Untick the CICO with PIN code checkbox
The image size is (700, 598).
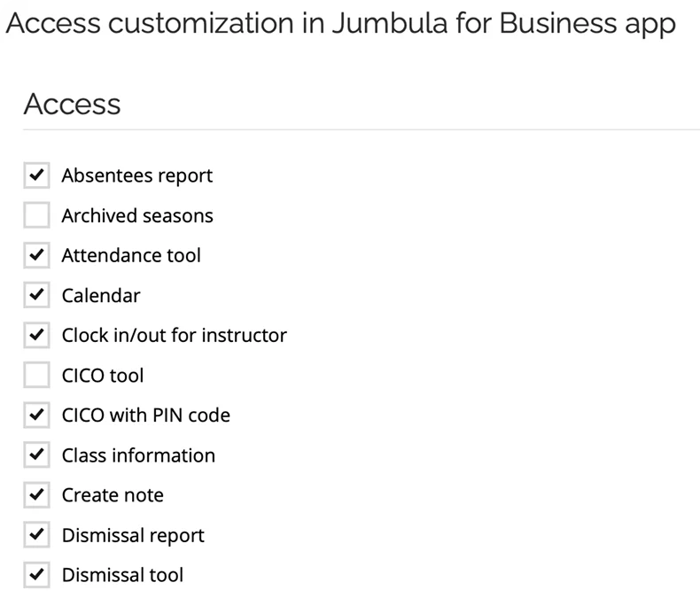(x=36, y=415)
